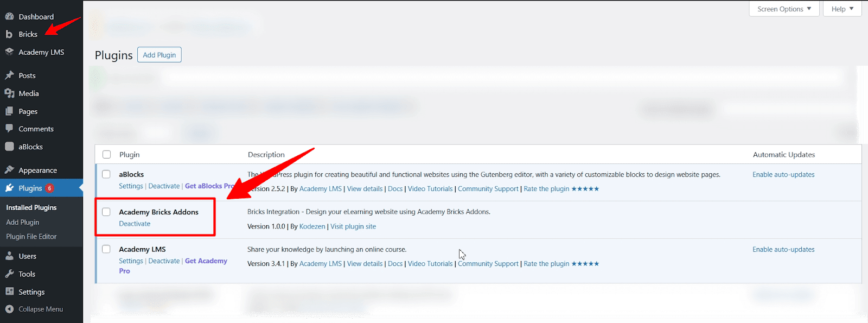Click the Posts pushpin icon

point(9,75)
